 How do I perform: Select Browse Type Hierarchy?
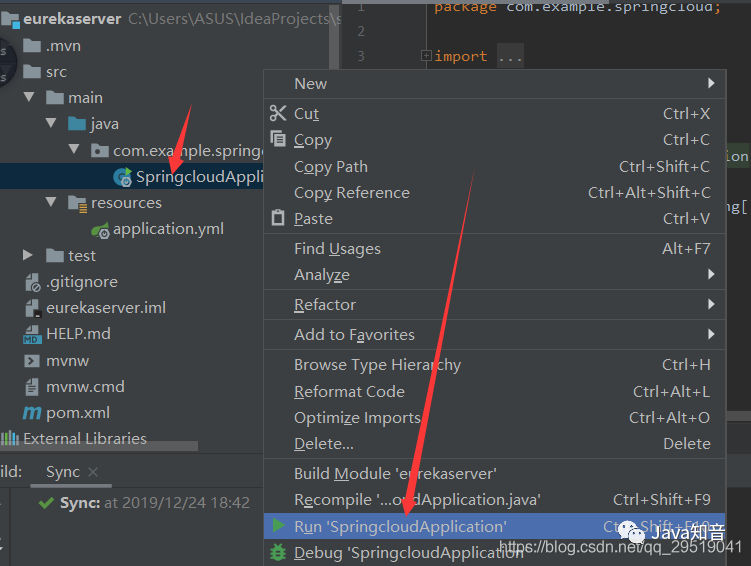pos(495,365)
